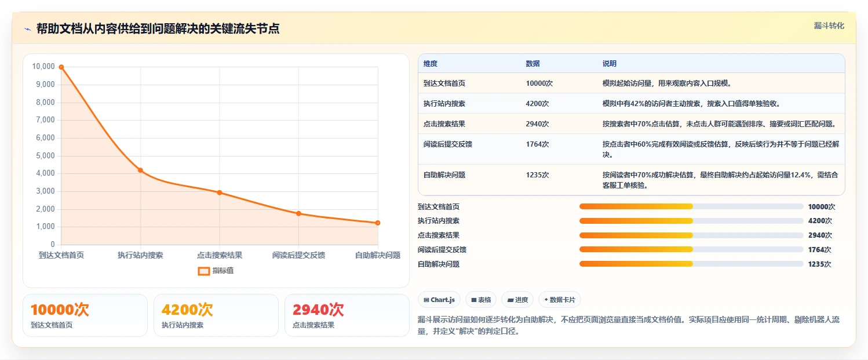Click table value 10000次 in 数据 column
Screen dimensions: 868x360
click(x=539, y=83)
